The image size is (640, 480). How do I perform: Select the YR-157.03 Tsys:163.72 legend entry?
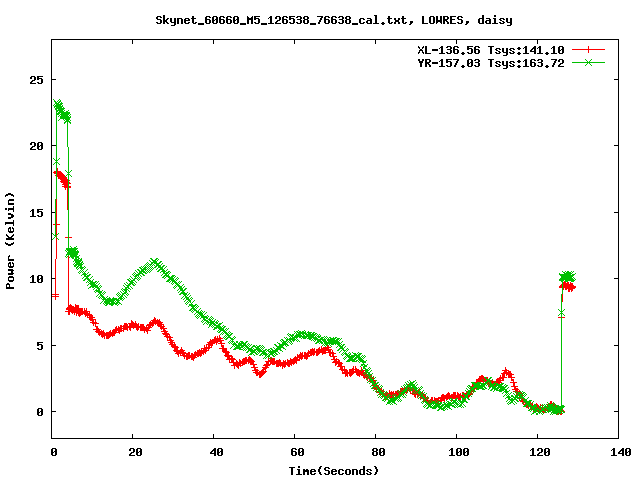[x=491, y=63]
